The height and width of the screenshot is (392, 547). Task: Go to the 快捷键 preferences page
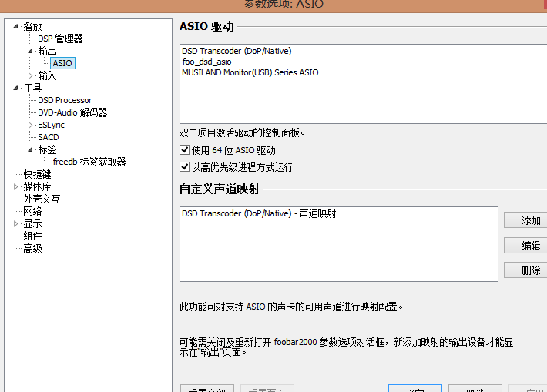pyautogui.click(x=37, y=174)
